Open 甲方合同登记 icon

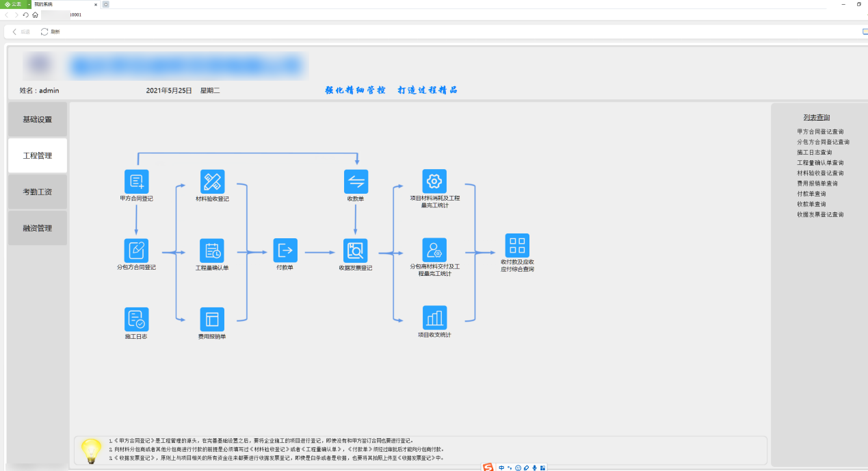pyautogui.click(x=136, y=181)
